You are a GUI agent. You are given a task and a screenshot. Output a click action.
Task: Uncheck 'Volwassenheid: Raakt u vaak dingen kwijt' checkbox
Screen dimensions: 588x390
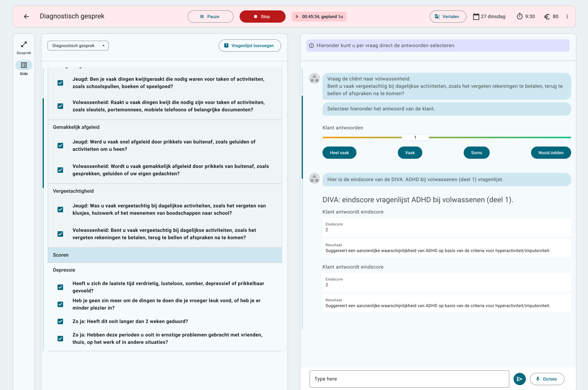(60, 106)
